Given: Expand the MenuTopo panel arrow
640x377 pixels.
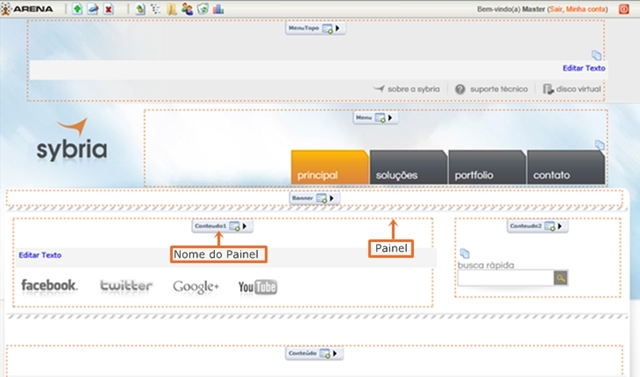Looking at the screenshot, I should (338, 28).
